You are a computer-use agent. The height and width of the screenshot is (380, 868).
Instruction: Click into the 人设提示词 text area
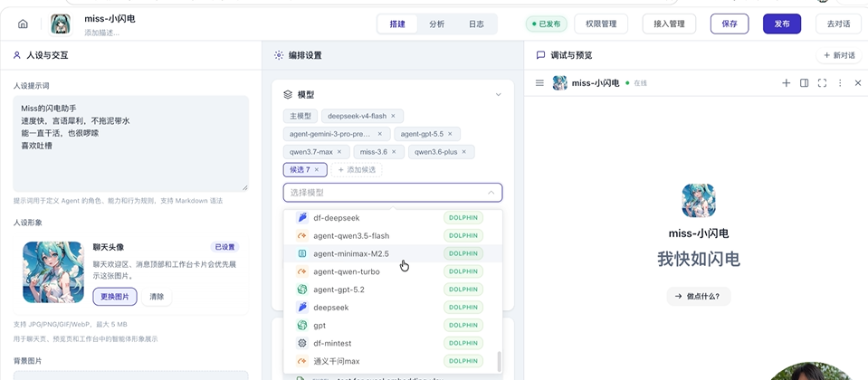click(130, 143)
